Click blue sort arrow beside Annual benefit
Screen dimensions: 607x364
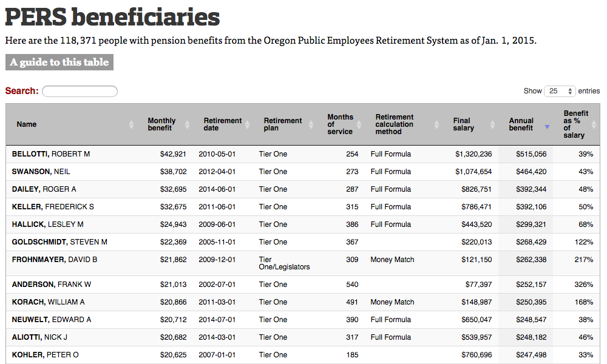click(x=547, y=127)
